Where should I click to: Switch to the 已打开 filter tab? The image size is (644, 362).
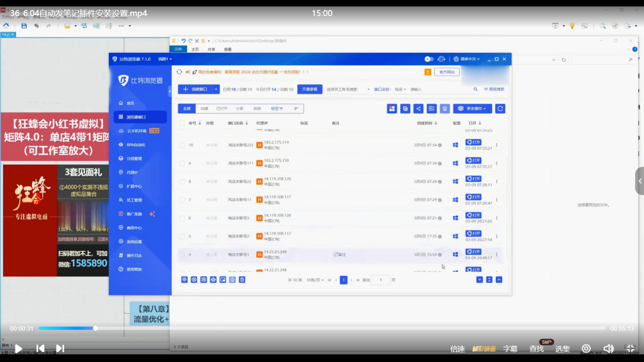pyautogui.click(x=222, y=109)
